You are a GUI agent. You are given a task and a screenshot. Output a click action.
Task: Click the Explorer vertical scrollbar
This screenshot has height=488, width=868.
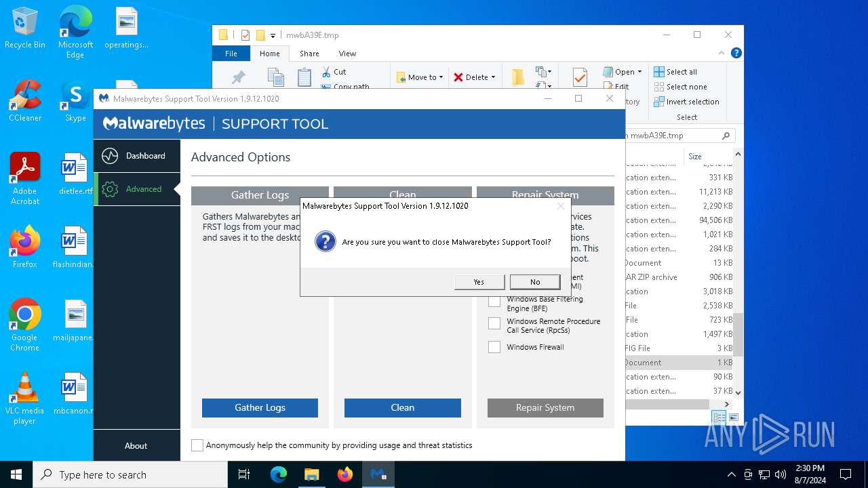(x=738, y=334)
